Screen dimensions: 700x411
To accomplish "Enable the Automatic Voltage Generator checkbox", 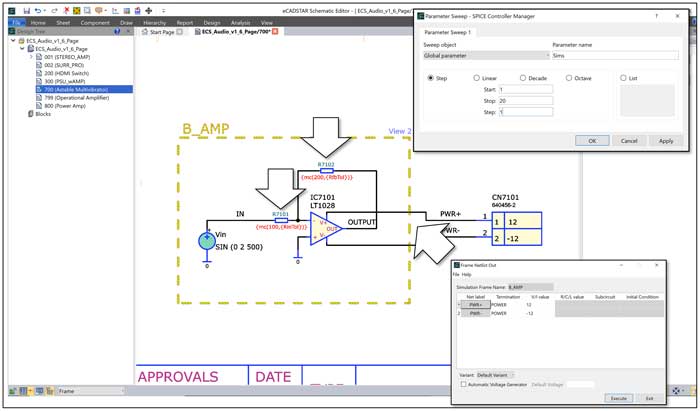I will click(463, 384).
